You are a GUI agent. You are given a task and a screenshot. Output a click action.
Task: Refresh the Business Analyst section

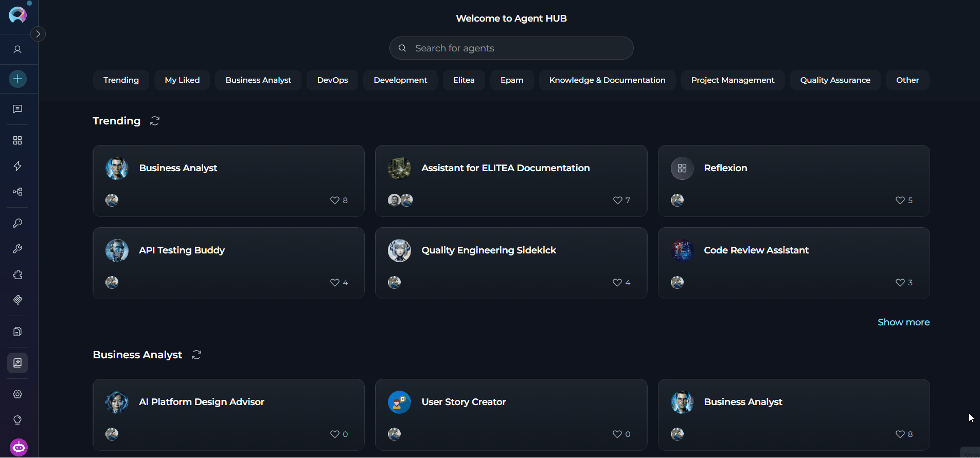tap(197, 355)
